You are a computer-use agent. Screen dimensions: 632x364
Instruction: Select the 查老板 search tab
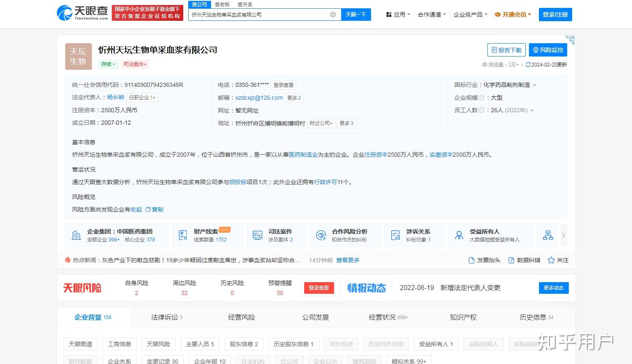(x=222, y=4)
